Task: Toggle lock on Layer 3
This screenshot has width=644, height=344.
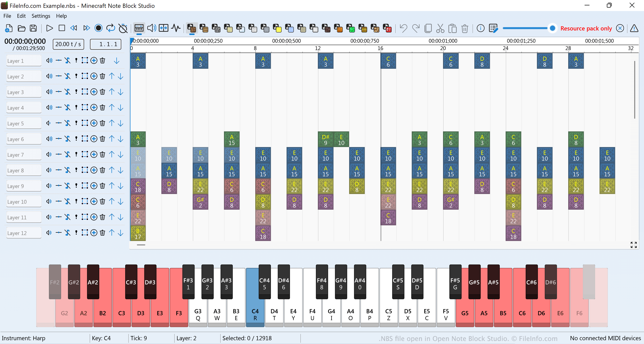Action: (x=67, y=92)
